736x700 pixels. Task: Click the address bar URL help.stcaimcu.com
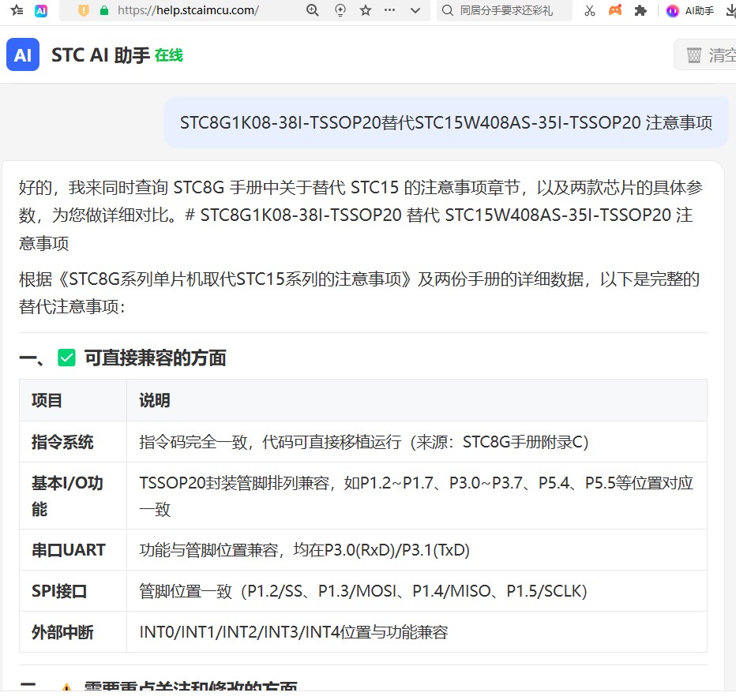coord(188,10)
